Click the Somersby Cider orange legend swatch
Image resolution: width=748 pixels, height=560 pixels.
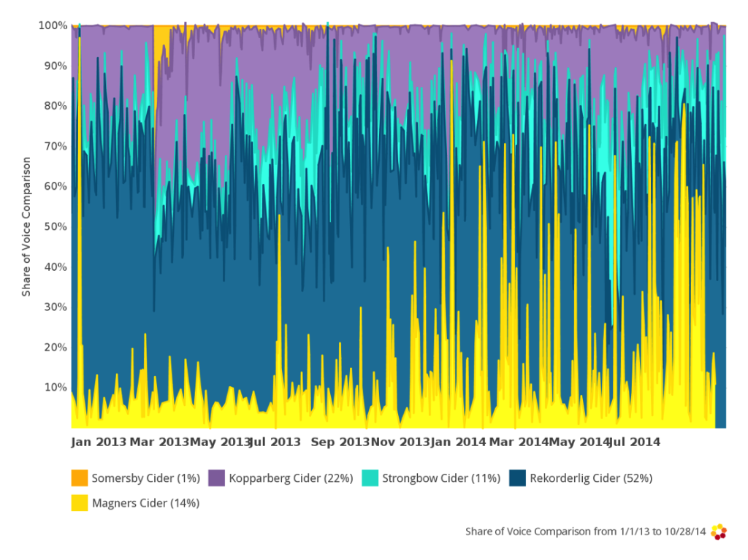[x=80, y=478]
